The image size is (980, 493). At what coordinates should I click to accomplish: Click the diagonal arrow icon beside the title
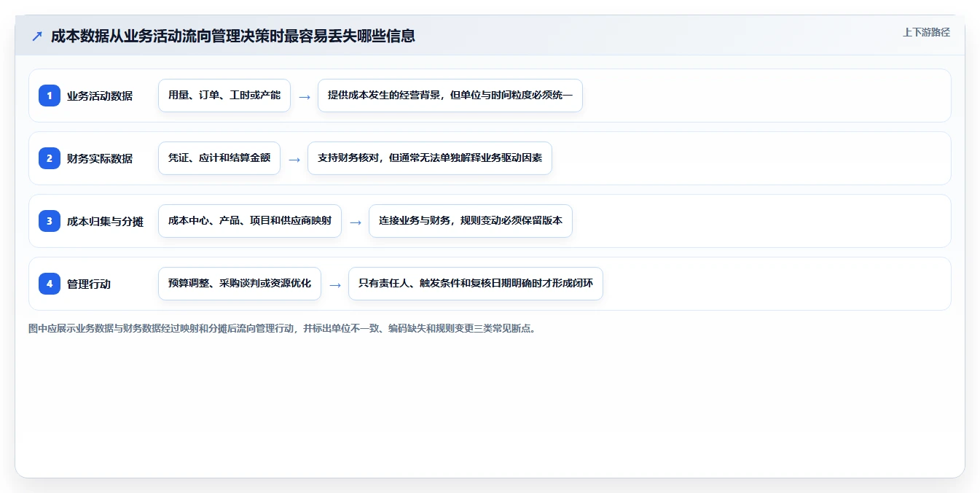tap(37, 36)
